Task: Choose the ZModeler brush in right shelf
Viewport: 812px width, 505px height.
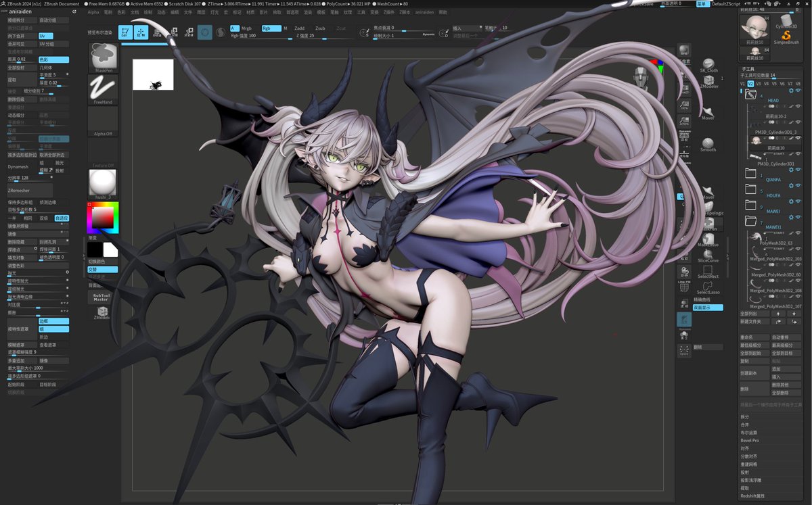Action: click(708, 81)
